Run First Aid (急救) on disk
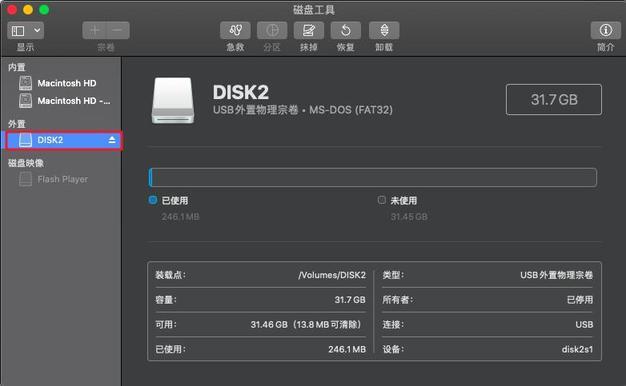Viewport: 626px width, 386px height. (x=235, y=31)
